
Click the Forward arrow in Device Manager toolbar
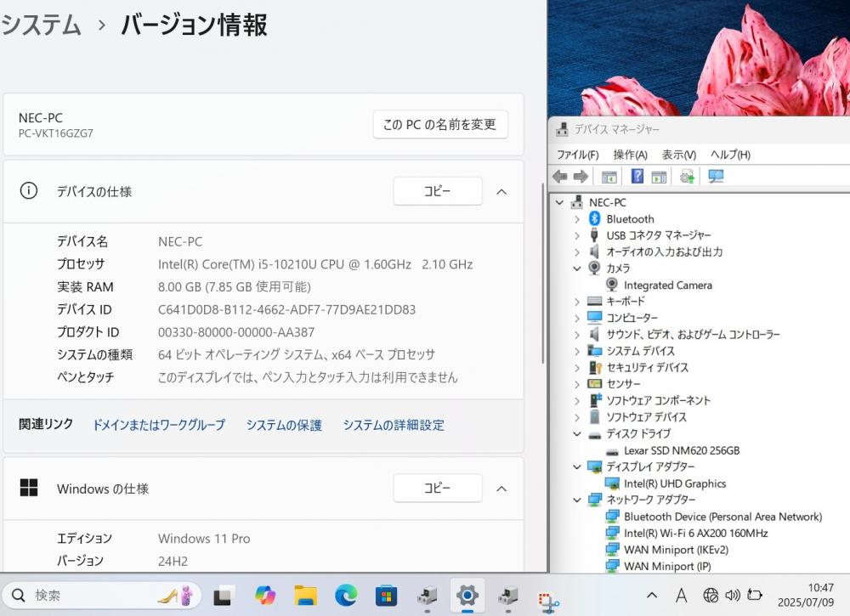(x=581, y=176)
